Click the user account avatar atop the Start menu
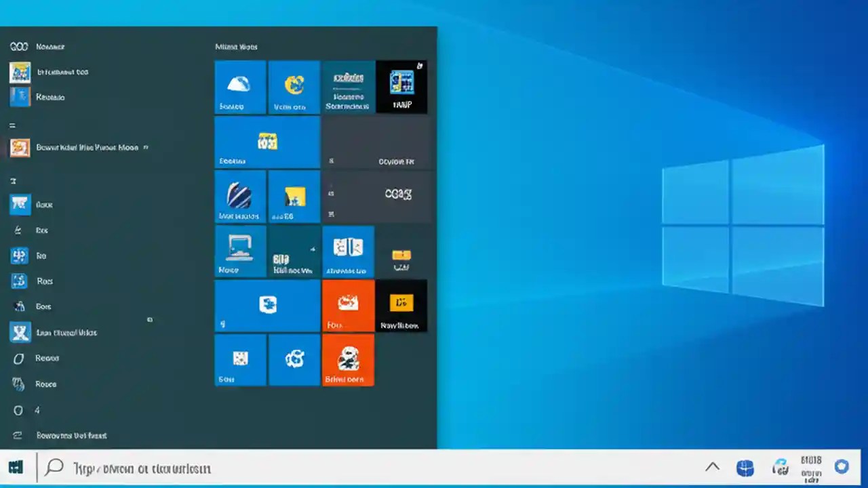The height and width of the screenshot is (488, 868). tap(20, 46)
